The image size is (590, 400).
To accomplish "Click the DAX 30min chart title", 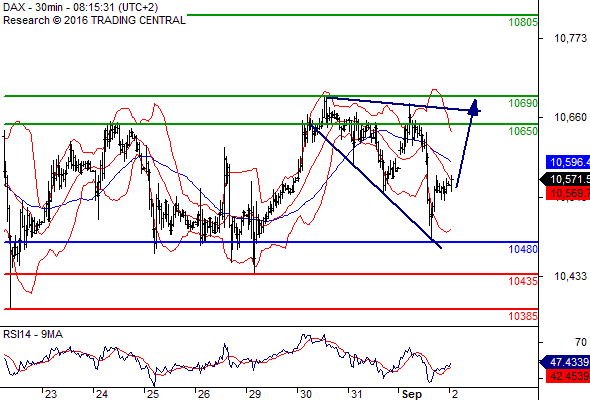I will pyautogui.click(x=81, y=7).
